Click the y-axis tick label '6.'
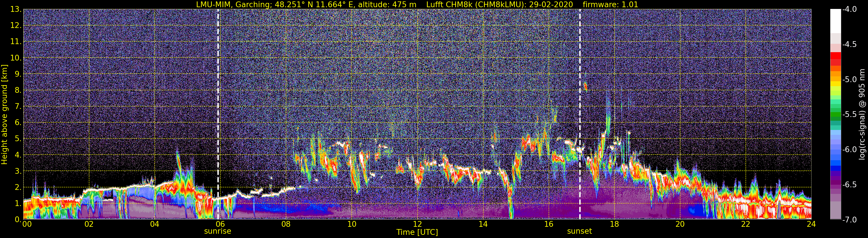 coord(18,123)
